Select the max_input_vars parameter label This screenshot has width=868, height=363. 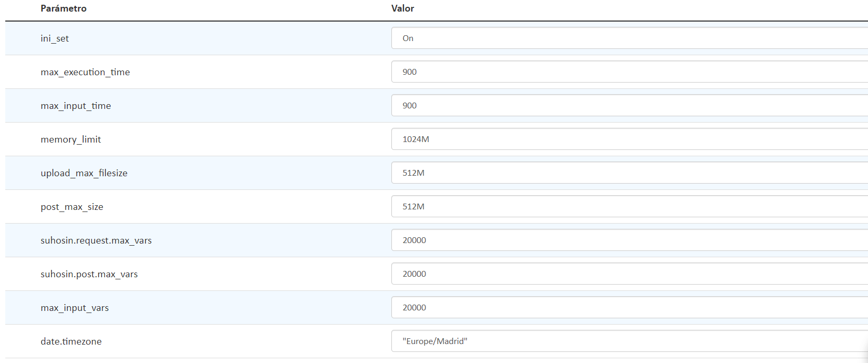click(x=75, y=308)
